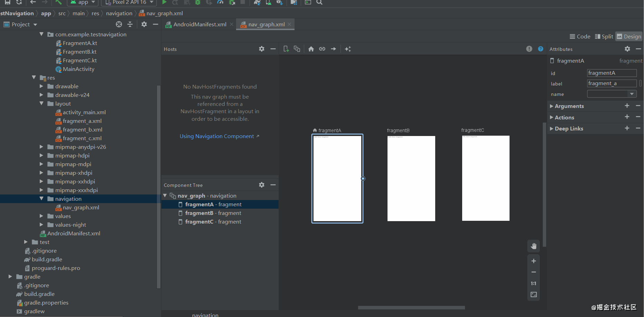Select activity_main.xml in the project tree
This screenshot has height=317, width=644.
click(84, 112)
